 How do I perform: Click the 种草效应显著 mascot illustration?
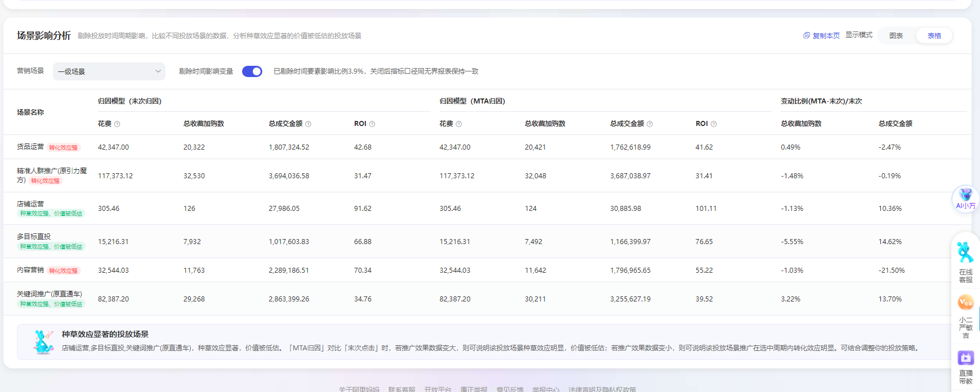(43, 341)
